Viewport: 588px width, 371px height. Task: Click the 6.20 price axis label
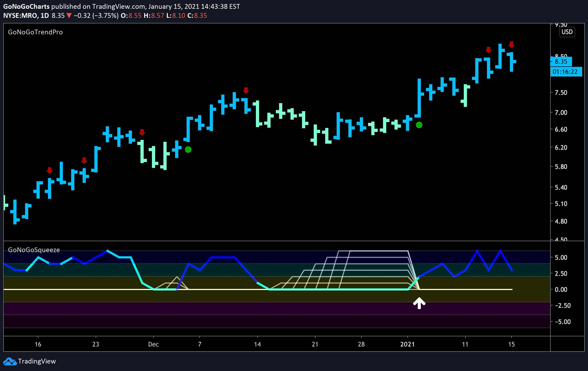tap(561, 147)
